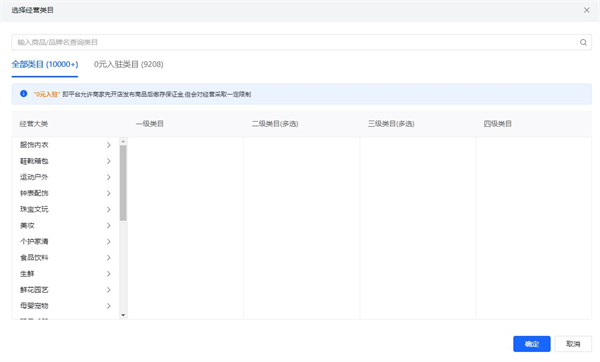Close the 选择经营类目 dialog

pyautogui.click(x=587, y=10)
